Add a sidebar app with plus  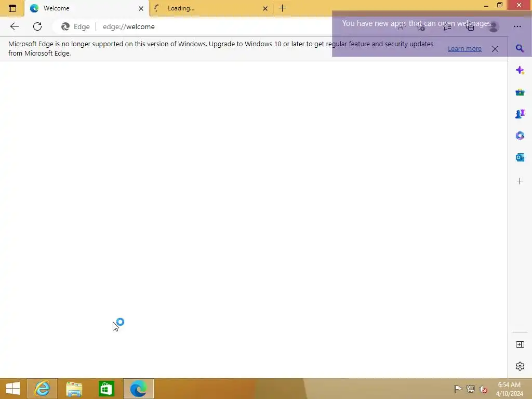pos(520,181)
